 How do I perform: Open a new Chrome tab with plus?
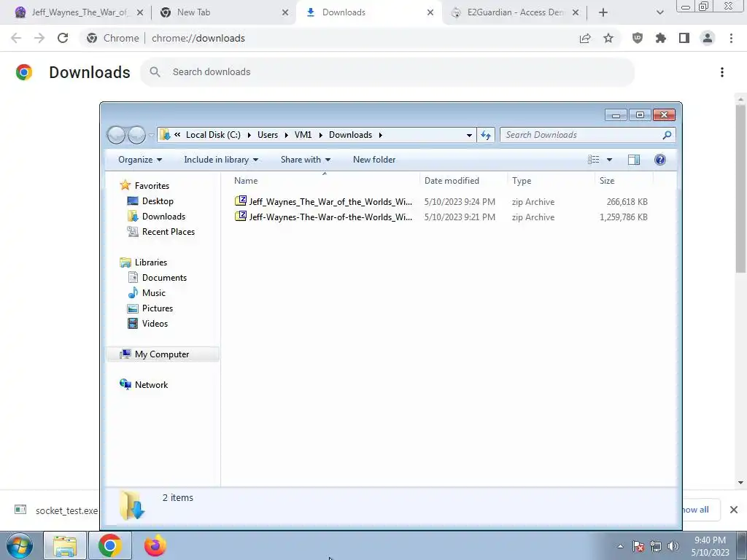click(x=603, y=12)
